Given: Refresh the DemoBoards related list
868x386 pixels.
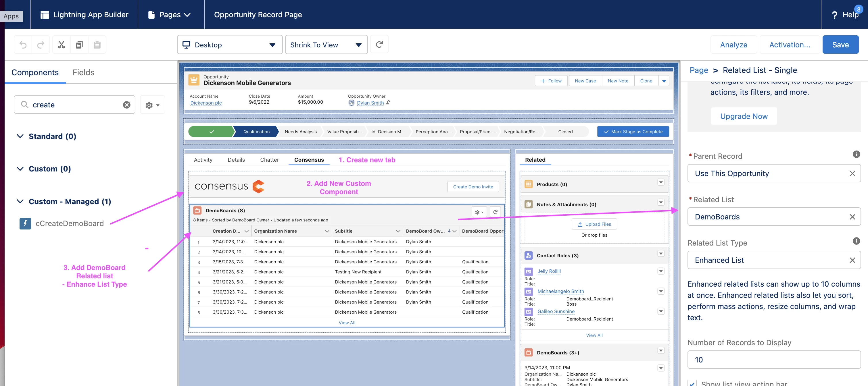Looking at the screenshot, I should click(x=495, y=212).
